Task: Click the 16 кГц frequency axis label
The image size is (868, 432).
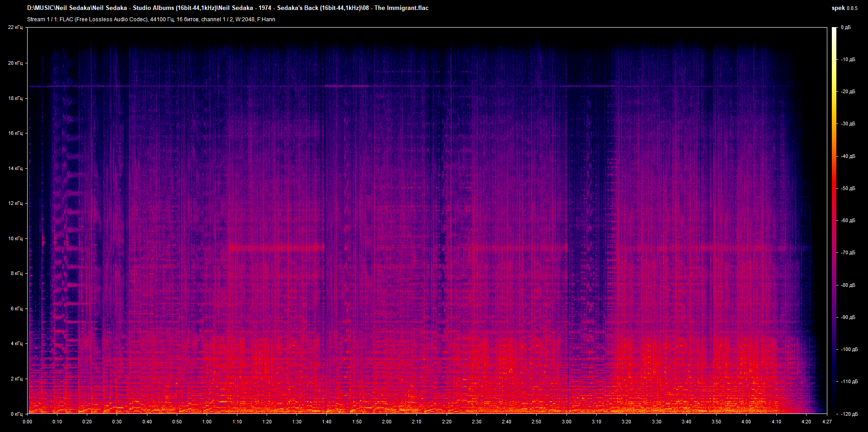Action: click(x=15, y=133)
